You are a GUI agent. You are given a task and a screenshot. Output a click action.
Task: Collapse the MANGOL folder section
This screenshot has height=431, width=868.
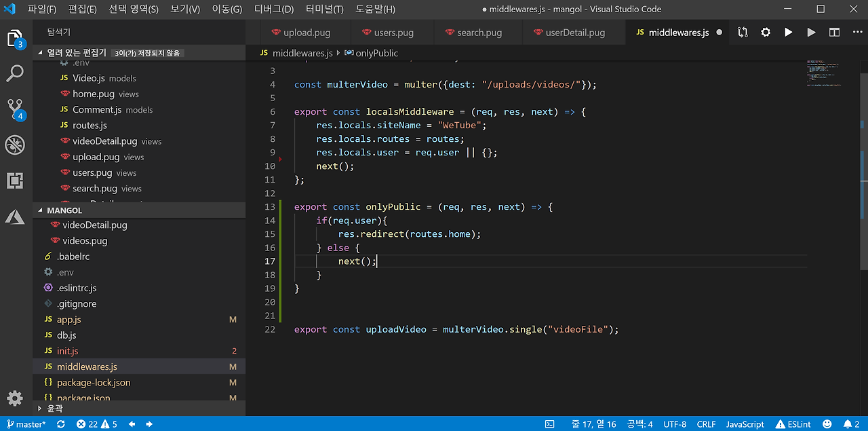[x=139, y=210]
